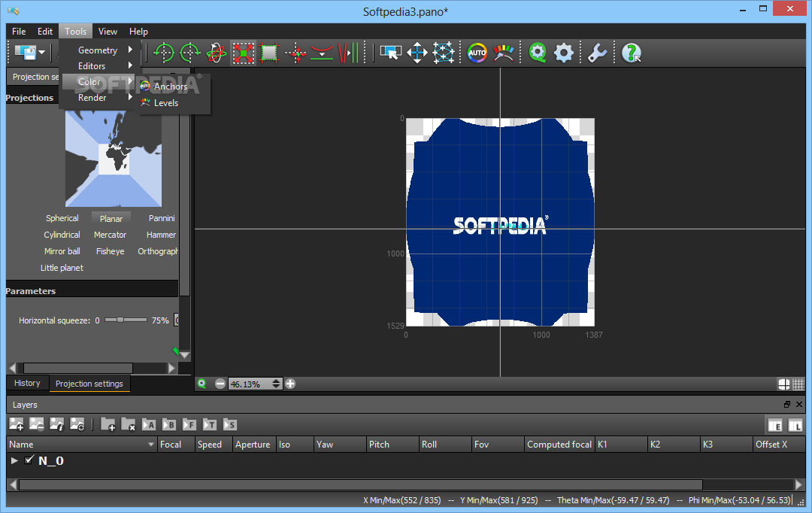The width and height of the screenshot is (812, 513).
Task: Toggle the E column view button
Action: (x=775, y=426)
